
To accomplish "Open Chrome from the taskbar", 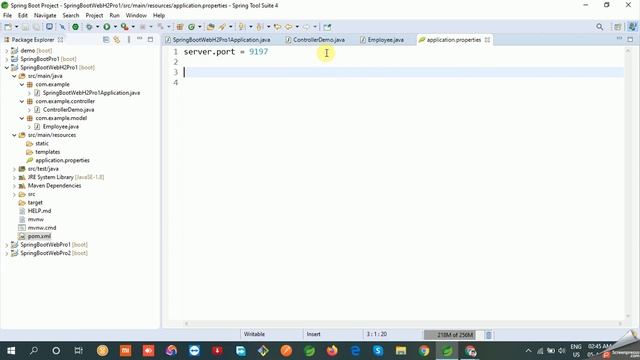I will click(x=424, y=351).
